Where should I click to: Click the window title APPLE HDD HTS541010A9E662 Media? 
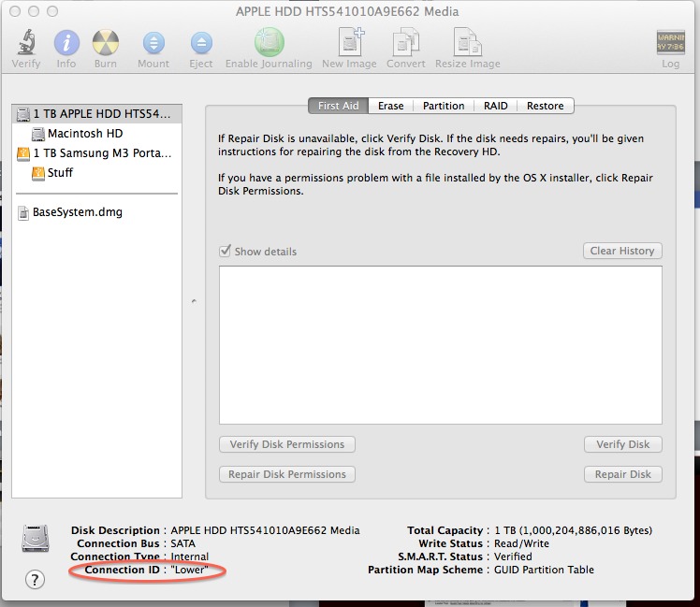pos(347,11)
